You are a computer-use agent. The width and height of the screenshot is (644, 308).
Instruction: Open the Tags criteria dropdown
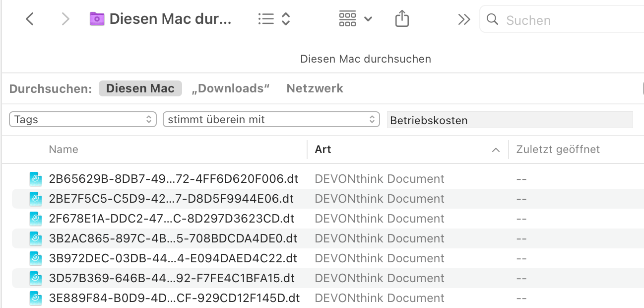(83, 120)
